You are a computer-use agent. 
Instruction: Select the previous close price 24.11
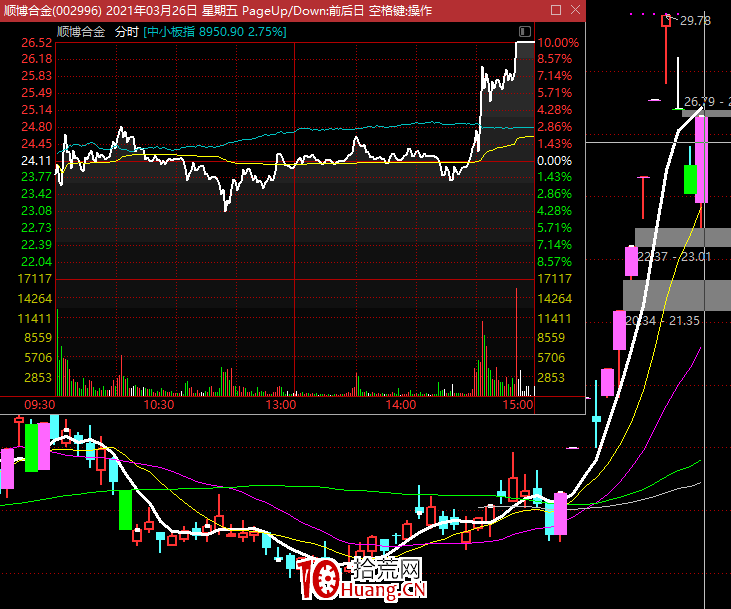click(36, 161)
